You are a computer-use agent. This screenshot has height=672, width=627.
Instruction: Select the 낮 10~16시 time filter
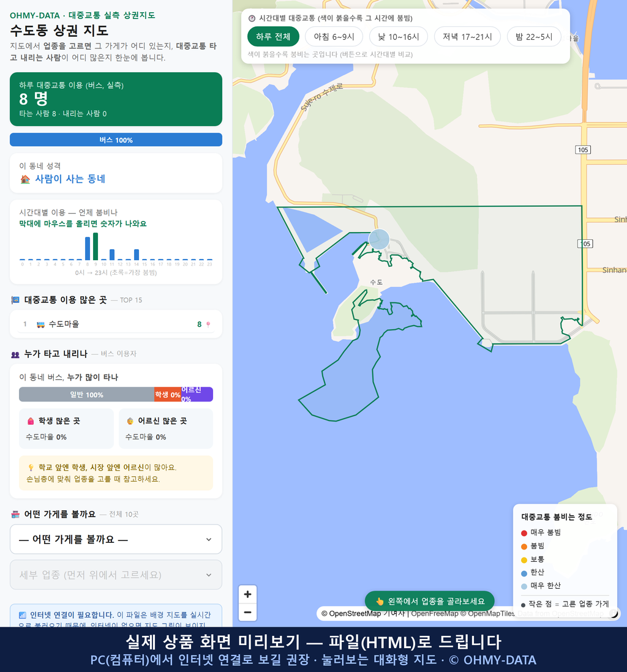tap(399, 37)
